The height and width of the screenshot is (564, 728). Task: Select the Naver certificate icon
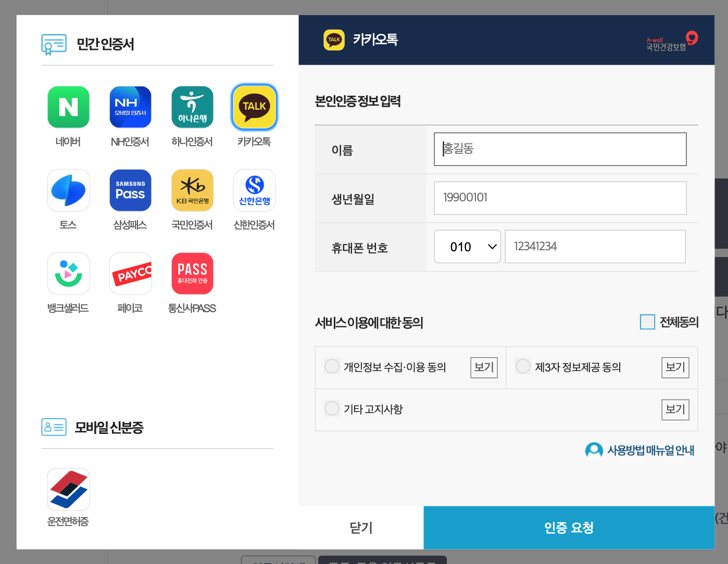click(68, 107)
